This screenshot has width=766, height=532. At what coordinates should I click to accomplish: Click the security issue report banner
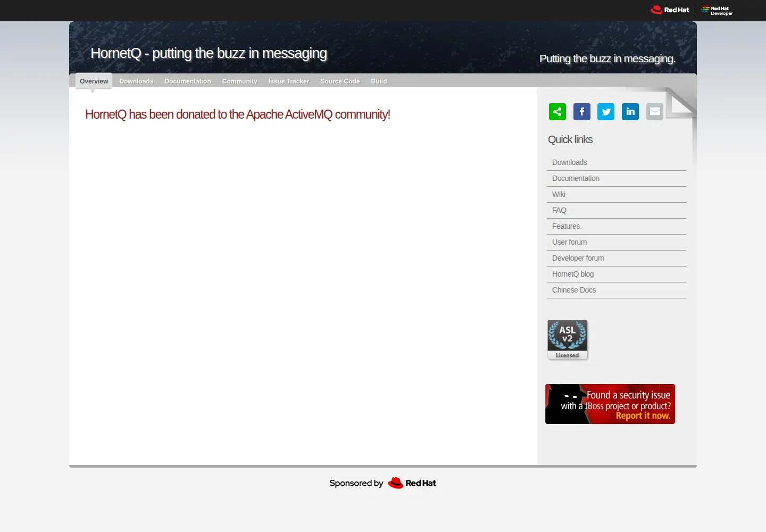click(610, 404)
